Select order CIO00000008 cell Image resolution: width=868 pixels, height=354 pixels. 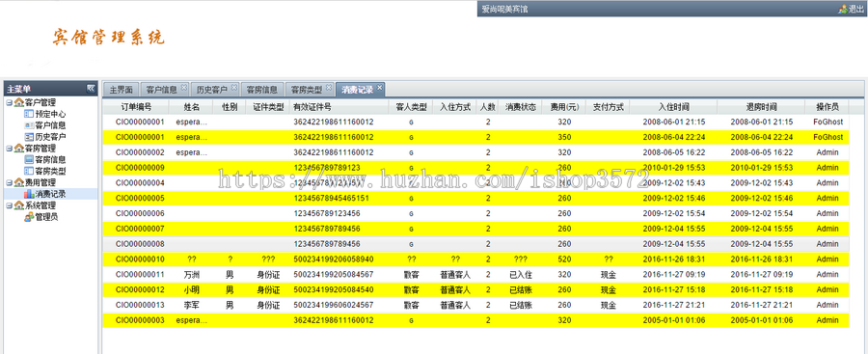tap(140, 244)
